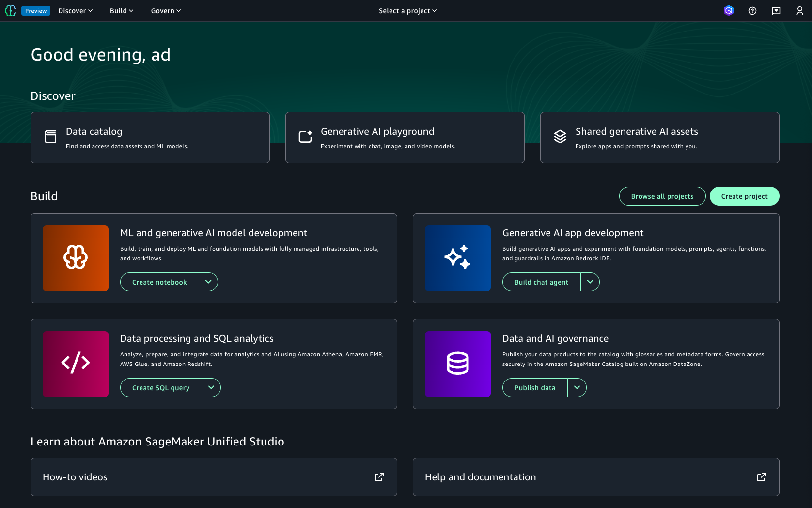Screen dimensions: 812x508
Task: Click the blue Generative AI app sparkles tile
Action: 458,258
